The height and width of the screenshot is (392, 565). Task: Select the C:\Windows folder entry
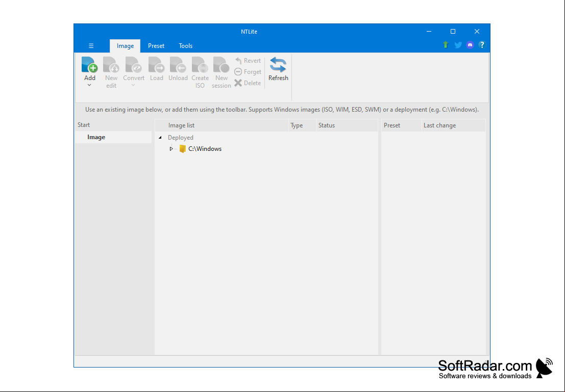201,149
